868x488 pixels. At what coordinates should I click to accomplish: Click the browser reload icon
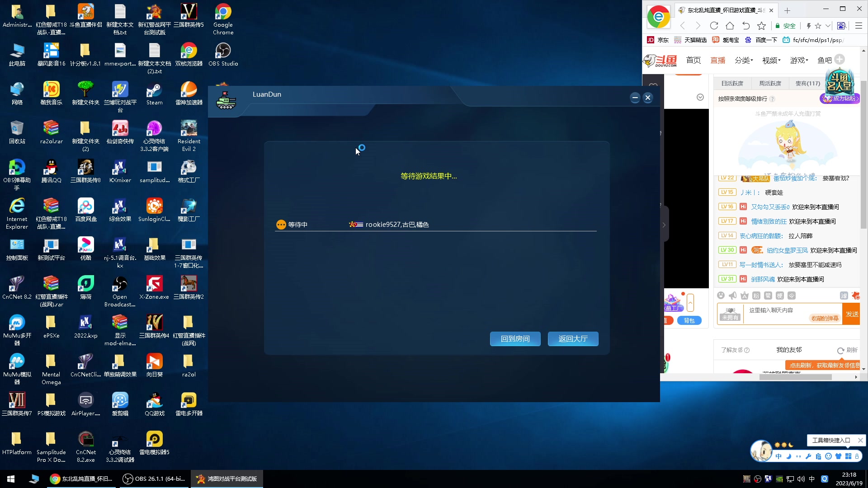[714, 26]
